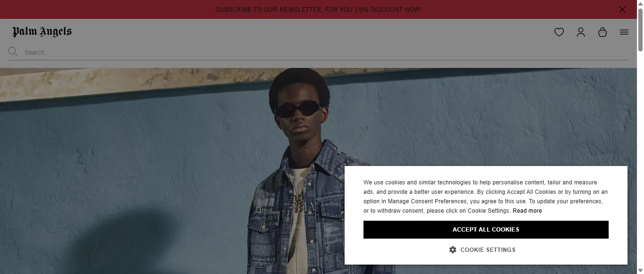
Task: Go home via the Palm Angels logo
Action: (x=42, y=32)
